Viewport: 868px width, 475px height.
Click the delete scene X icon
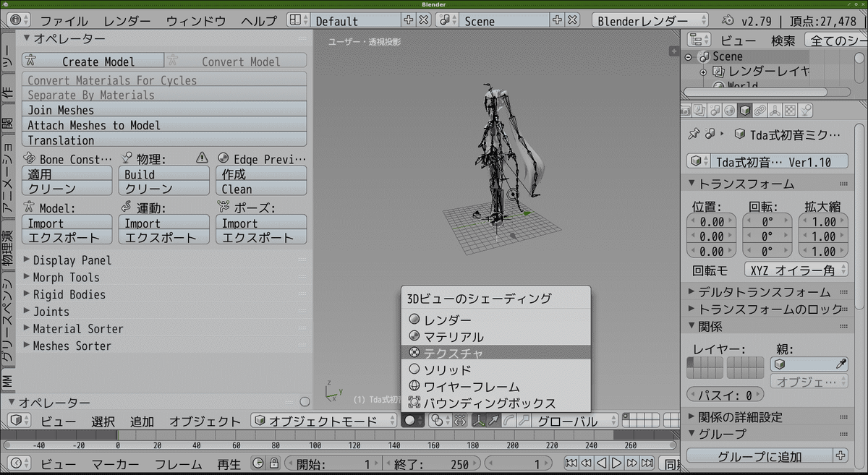(572, 20)
